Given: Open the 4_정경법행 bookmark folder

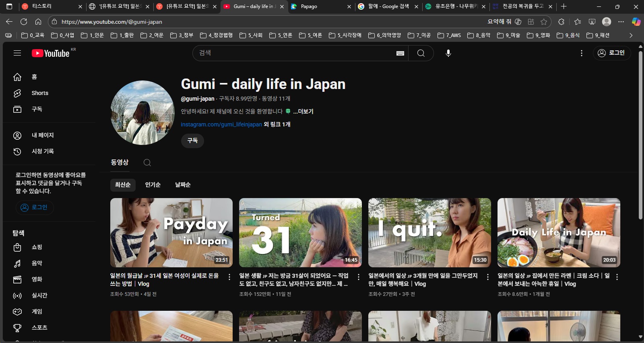Looking at the screenshot, I should (x=217, y=35).
